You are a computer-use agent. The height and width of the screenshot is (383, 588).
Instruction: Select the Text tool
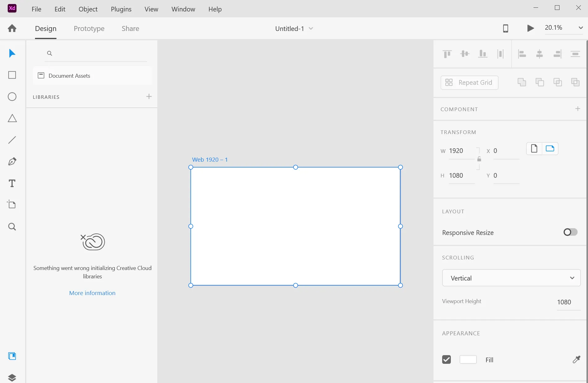12,183
